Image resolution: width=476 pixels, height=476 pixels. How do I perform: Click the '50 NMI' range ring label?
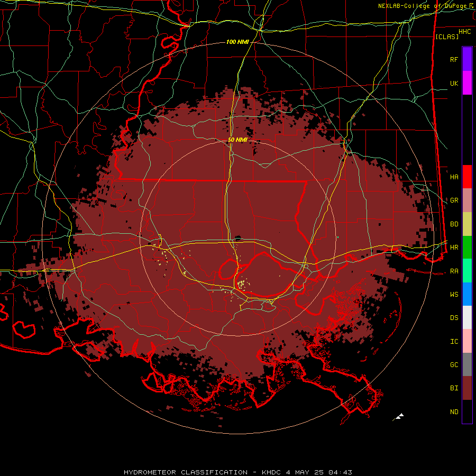[237, 140]
